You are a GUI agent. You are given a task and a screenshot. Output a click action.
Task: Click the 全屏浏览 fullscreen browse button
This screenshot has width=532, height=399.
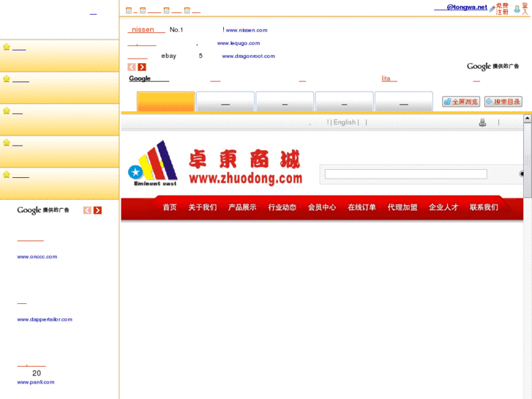point(461,102)
